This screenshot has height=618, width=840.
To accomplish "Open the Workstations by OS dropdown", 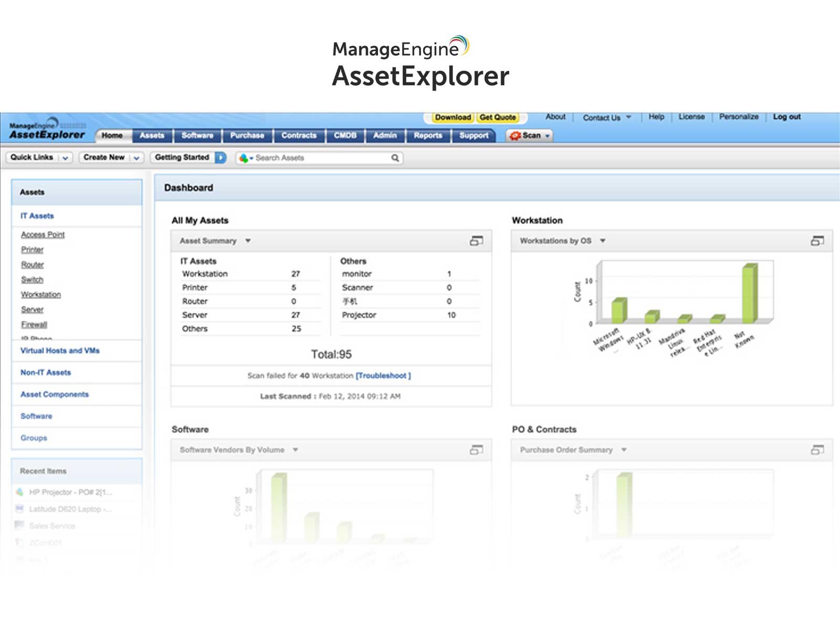I will pos(603,241).
